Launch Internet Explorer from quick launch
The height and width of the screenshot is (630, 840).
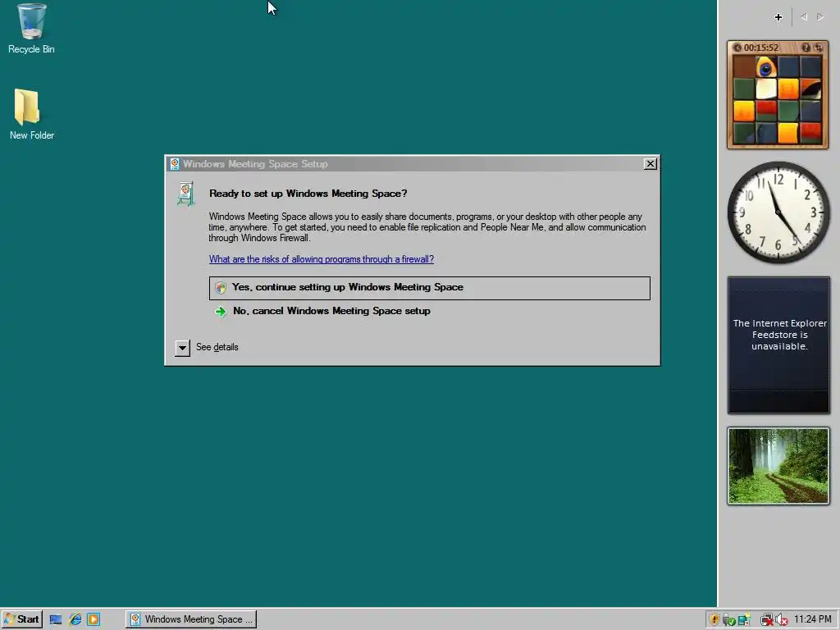pos(75,620)
